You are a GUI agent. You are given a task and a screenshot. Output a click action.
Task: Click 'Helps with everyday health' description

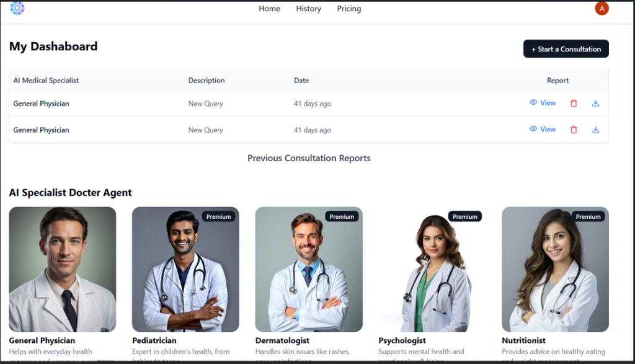pyautogui.click(x=51, y=352)
